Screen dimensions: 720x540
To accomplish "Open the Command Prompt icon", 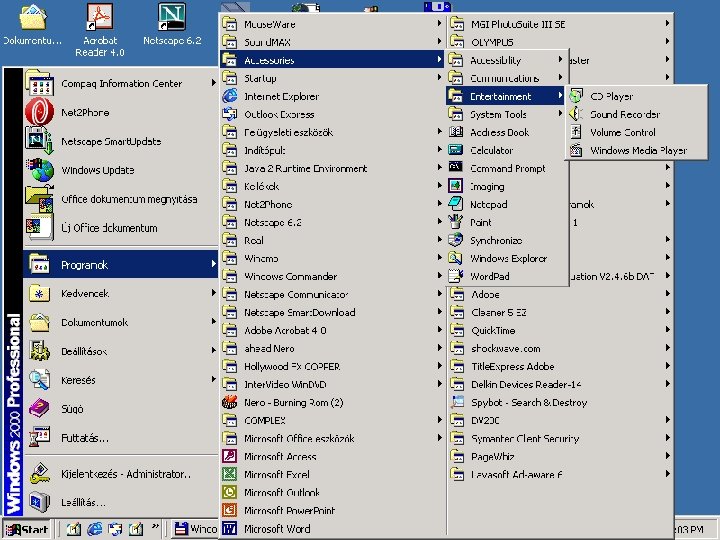I will coord(456,168).
